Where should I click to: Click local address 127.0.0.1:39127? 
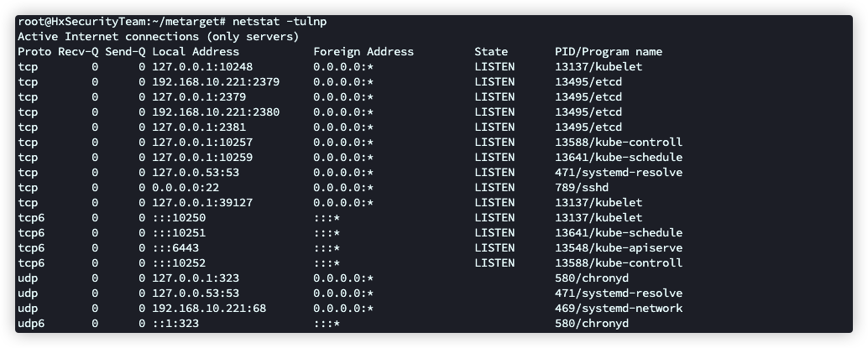202,202
